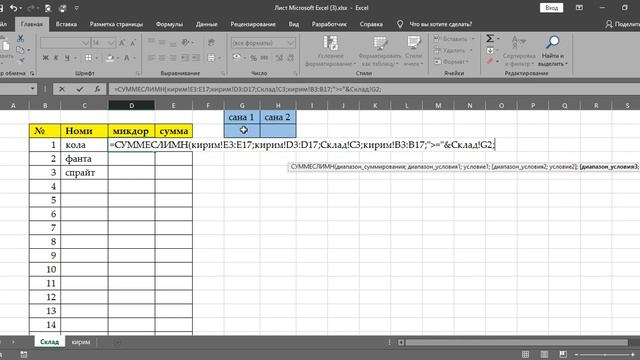Open the Данные ribbon tab
This screenshot has height=360, width=640.
point(207,24)
